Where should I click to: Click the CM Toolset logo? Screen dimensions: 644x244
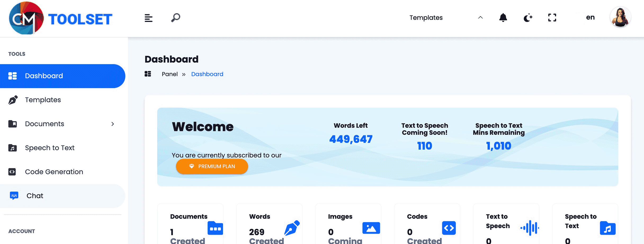tap(61, 18)
